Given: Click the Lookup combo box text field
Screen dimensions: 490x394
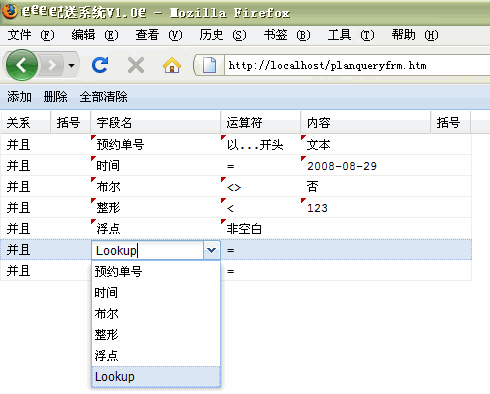Looking at the screenshot, I should tap(148, 250).
